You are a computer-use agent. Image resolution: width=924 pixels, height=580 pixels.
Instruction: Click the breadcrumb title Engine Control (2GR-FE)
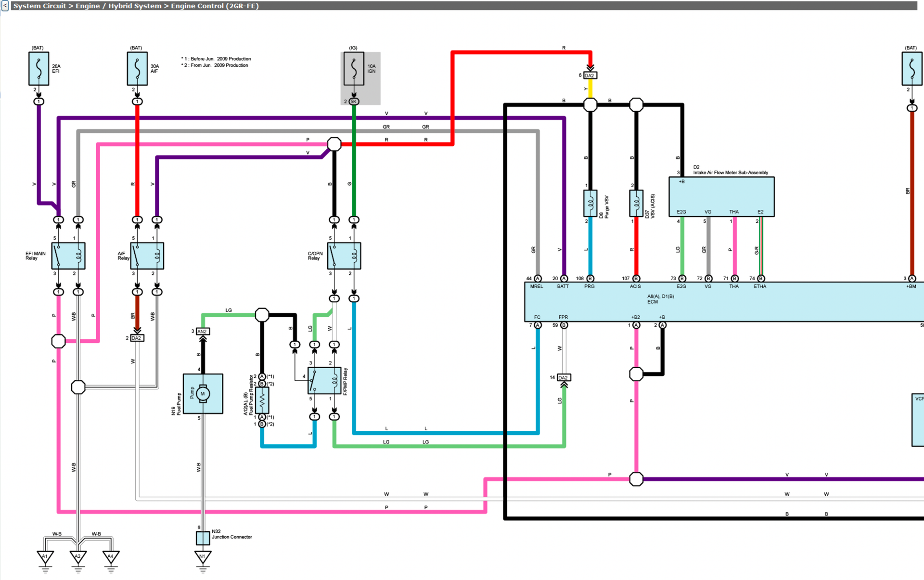[215, 6]
